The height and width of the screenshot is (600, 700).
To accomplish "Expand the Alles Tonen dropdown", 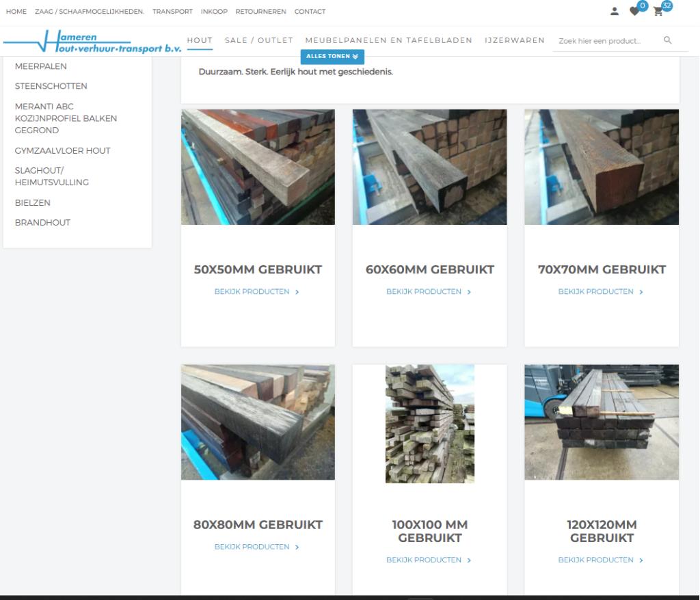I will click(332, 56).
